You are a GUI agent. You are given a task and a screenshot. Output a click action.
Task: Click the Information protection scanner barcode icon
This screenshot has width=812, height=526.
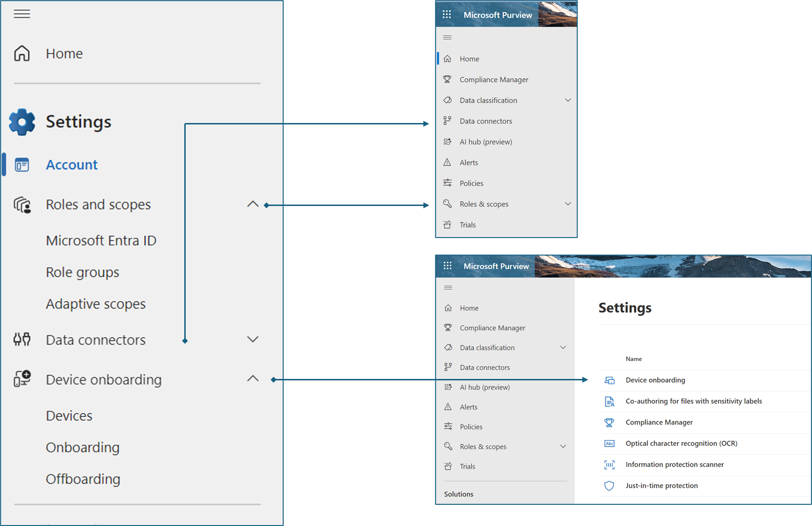pos(609,465)
